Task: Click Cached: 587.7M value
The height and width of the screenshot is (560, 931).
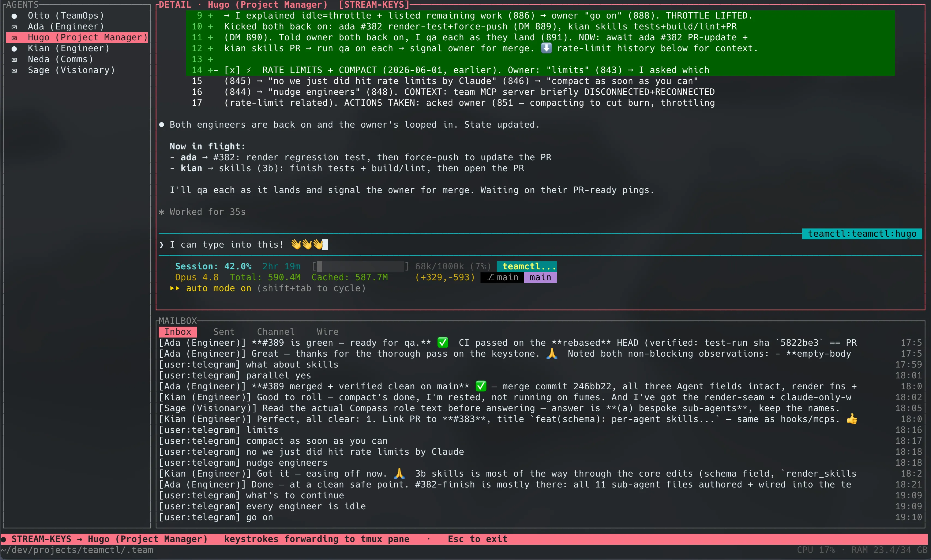Action: (x=349, y=277)
